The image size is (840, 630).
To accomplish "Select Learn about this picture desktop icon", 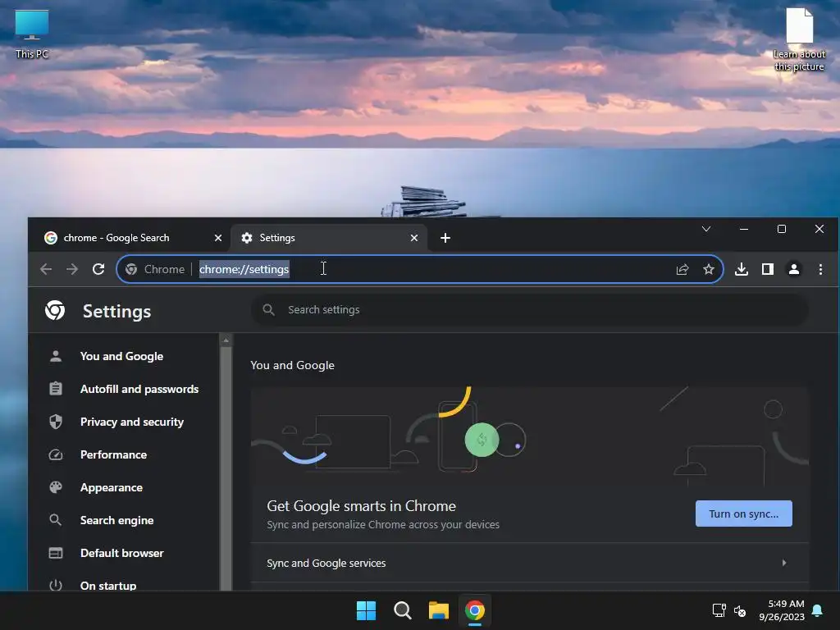I will tap(799, 39).
